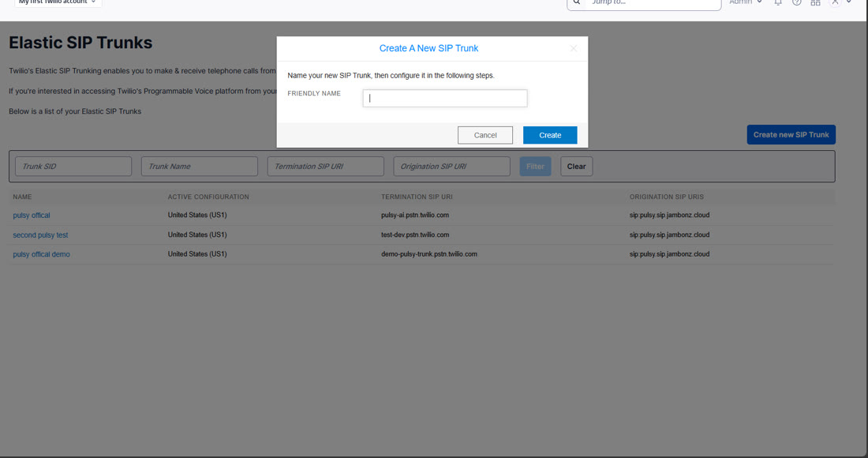Click Create new SIP Trunk button

point(791,134)
